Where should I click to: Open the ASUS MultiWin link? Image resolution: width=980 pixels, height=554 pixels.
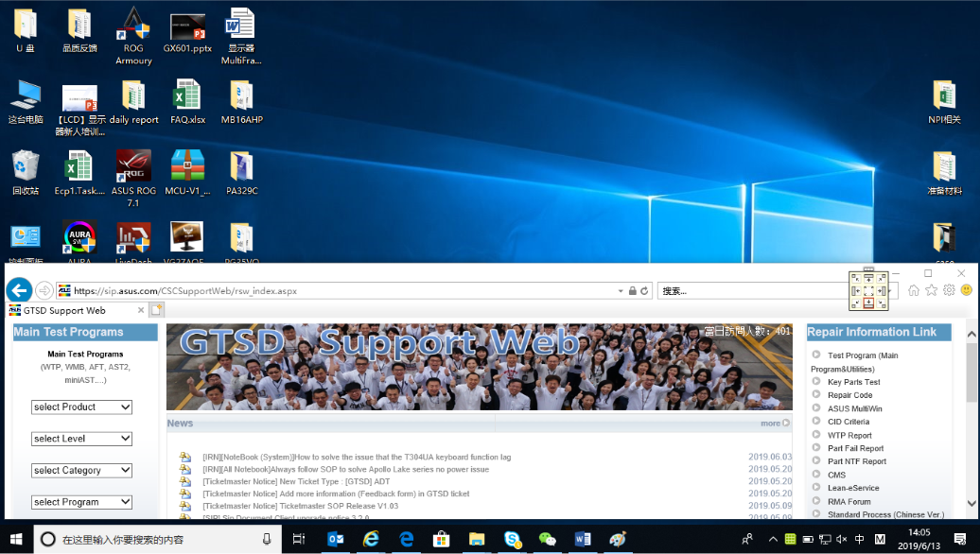point(855,408)
